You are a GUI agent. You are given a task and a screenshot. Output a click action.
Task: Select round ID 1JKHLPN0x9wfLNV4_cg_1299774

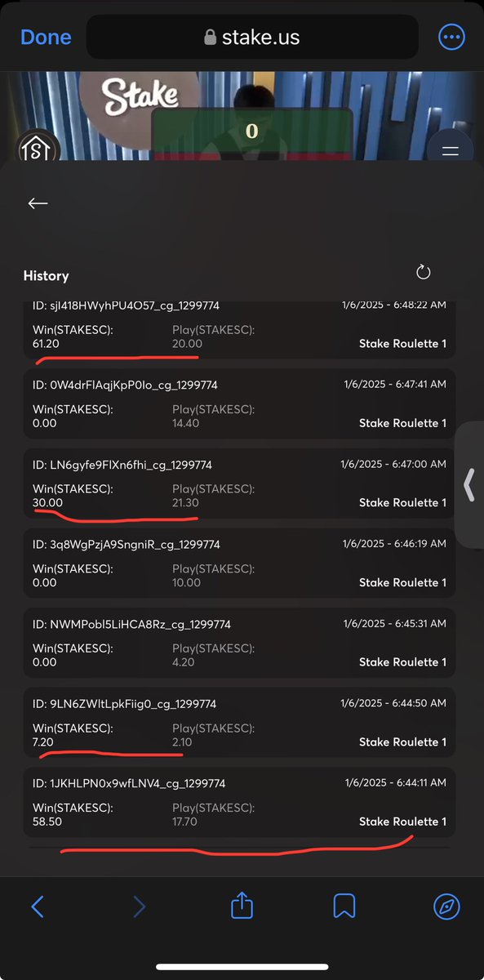[x=128, y=783]
